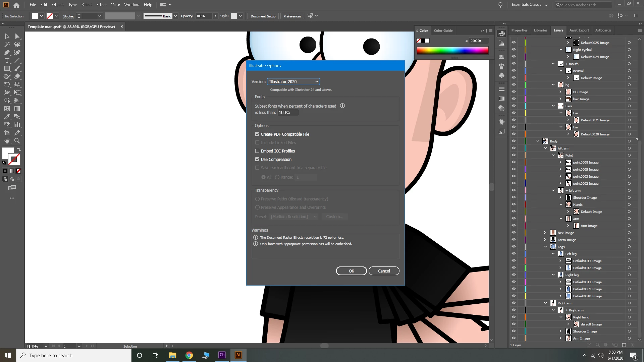Uncheck Create PDF Compatible File
The width and height of the screenshot is (644, 362).
(257, 134)
